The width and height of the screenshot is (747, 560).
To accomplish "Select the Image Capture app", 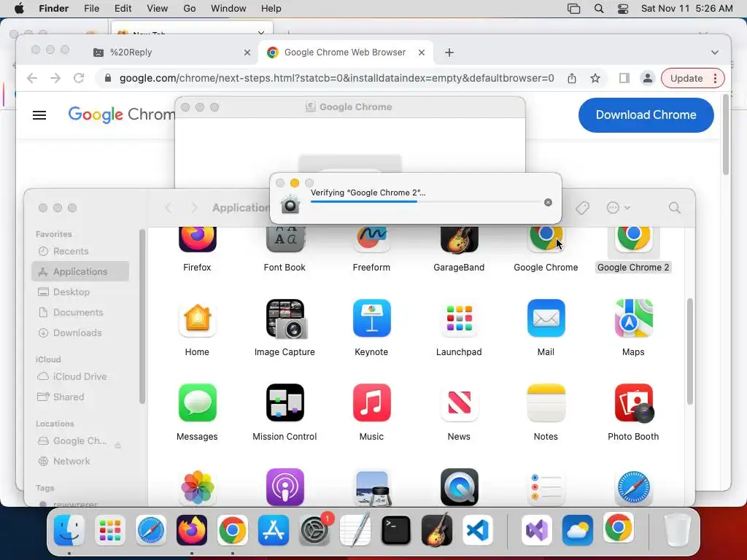I will (x=285, y=318).
